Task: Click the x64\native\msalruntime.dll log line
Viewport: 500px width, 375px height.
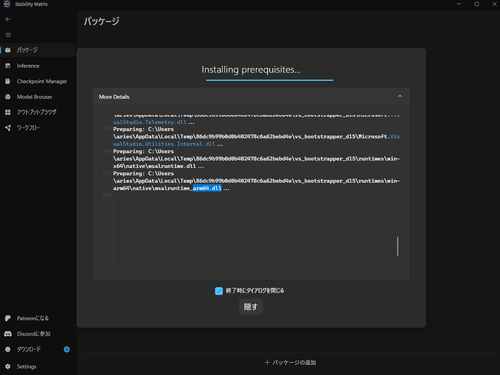Action: 154,166
